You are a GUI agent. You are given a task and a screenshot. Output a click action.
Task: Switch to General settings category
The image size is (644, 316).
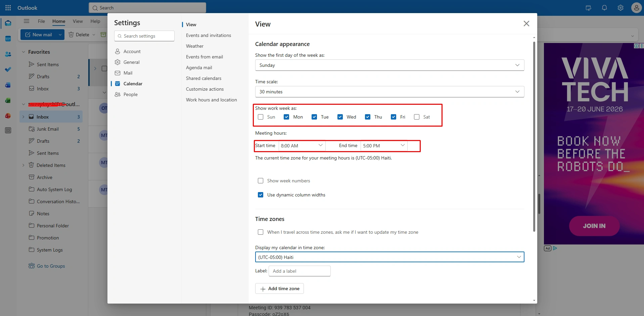coord(132,62)
